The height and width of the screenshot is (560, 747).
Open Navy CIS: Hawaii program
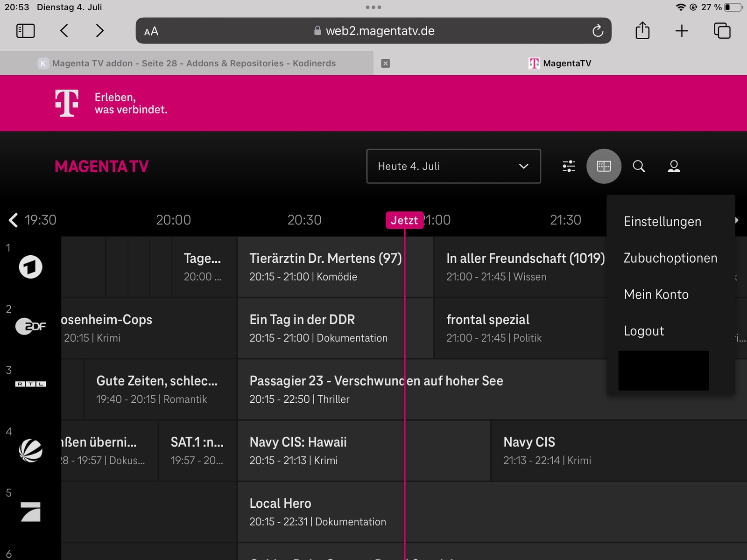(x=364, y=450)
